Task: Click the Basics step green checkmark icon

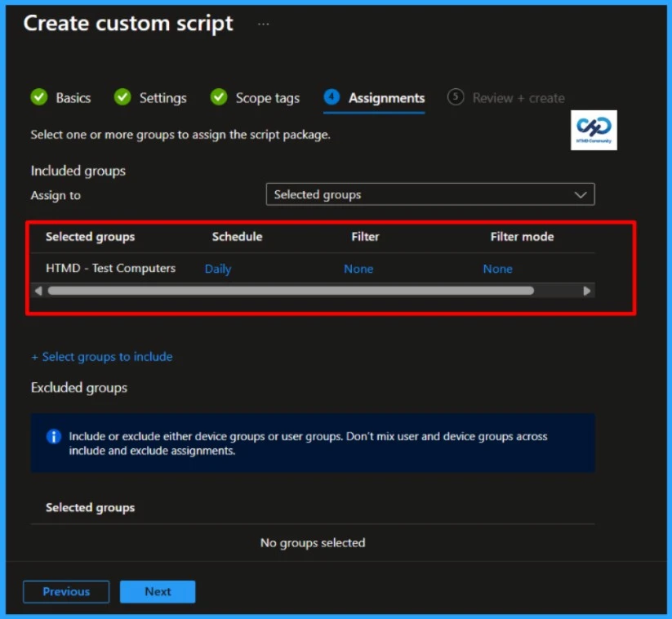Action: [x=39, y=97]
